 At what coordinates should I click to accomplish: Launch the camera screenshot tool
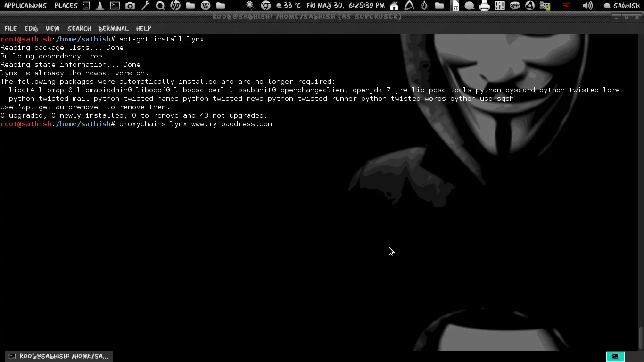(x=130, y=6)
